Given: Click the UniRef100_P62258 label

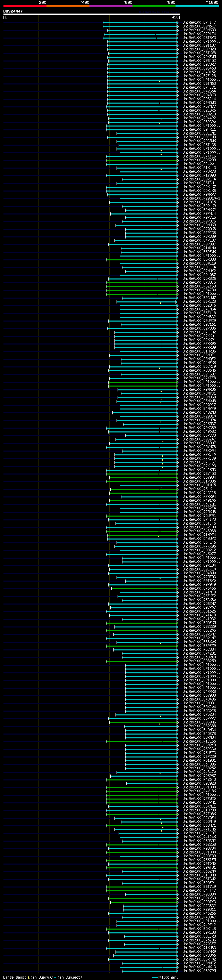Looking at the screenshot, I should pos(199,844).
